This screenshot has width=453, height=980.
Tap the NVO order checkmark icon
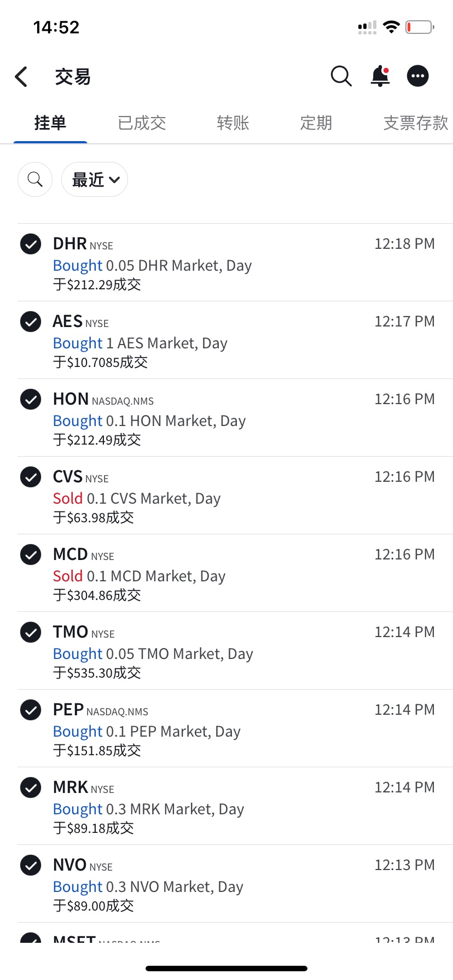click(x=31, y=865)
